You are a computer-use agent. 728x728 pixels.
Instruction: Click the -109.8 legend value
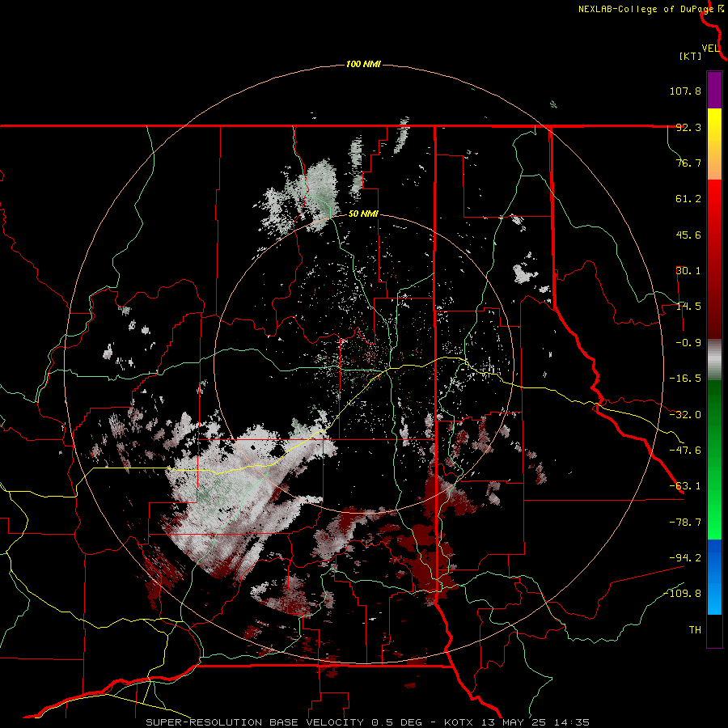[x=682, y=594]
